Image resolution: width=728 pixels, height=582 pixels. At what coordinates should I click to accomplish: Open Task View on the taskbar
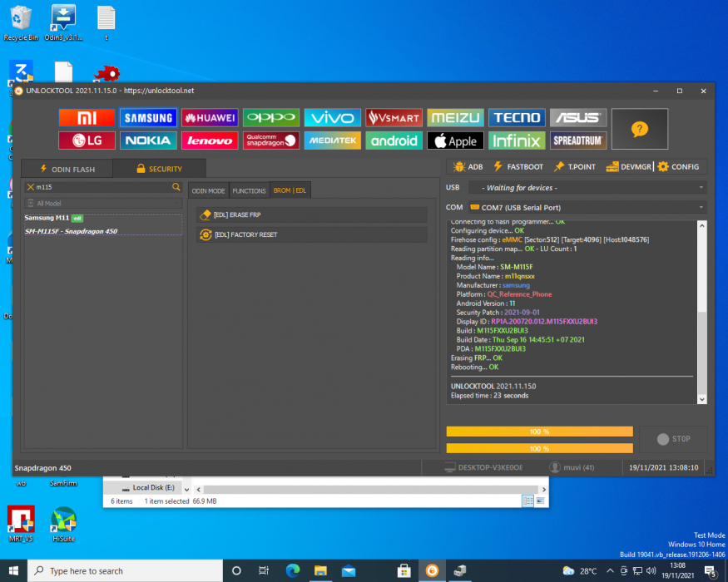click(264, 571)
